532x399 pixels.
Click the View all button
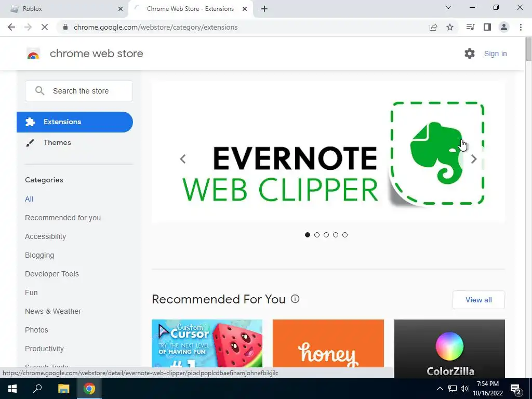click(478, 300)
